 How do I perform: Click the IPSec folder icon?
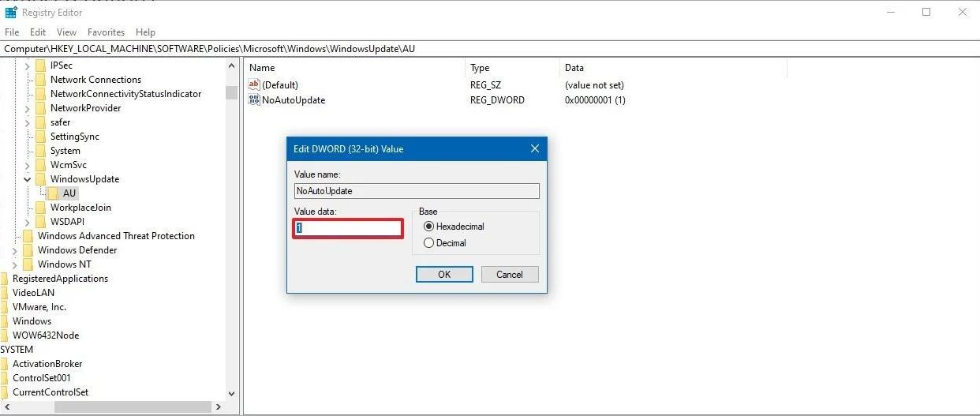coord(41,66)
